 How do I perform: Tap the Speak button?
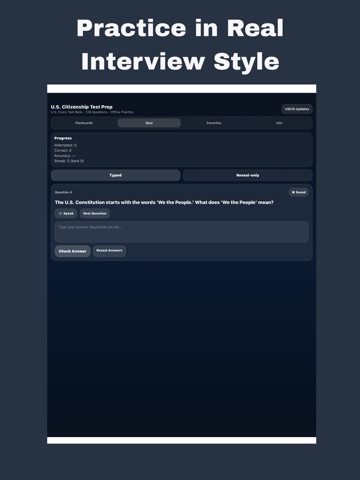[66, 213]
